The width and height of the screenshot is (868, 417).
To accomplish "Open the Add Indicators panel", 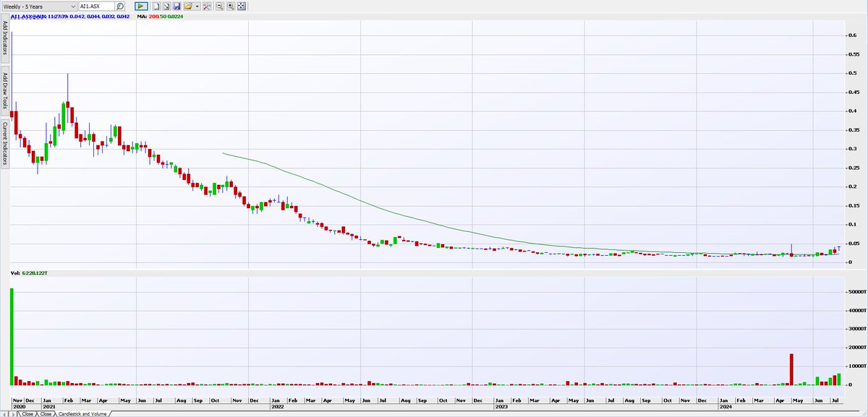I will (5, 40).
